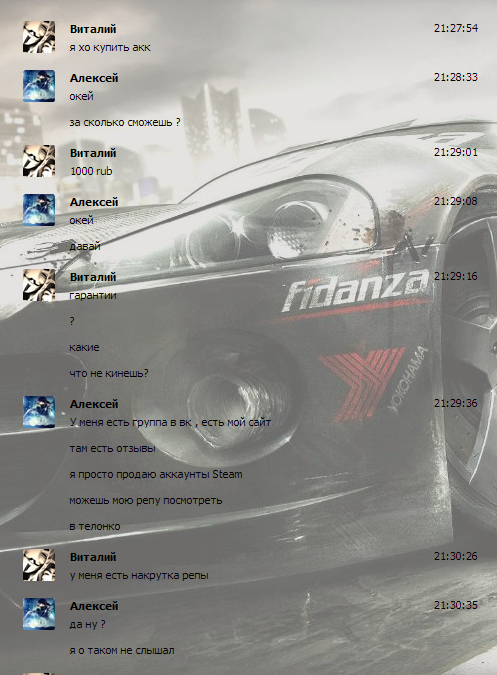Select the message "там есть отзывы"
Image resolution: width=497 pixels, height=675 pixels.
112,449
